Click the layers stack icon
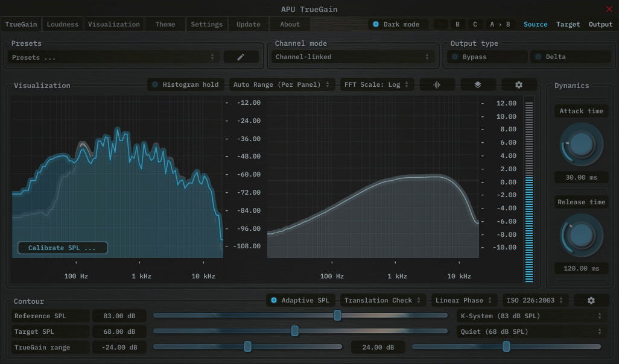This screenshot has width=619, height=364. [x=478, y=85]
